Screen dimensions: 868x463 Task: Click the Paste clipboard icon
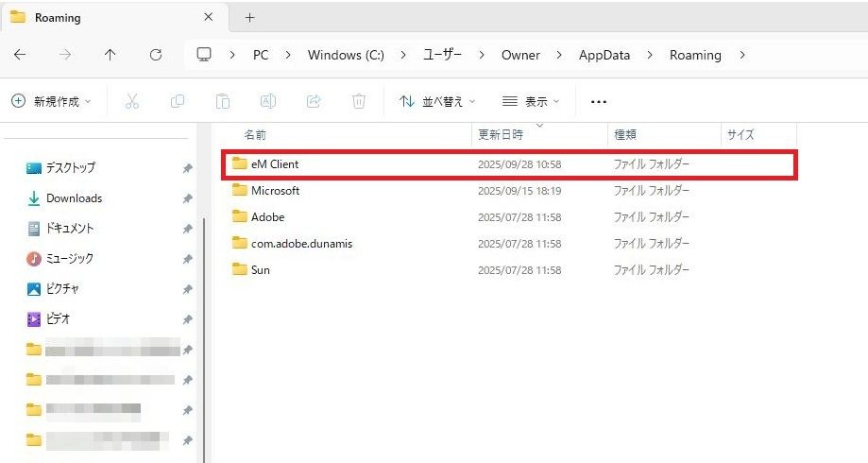(x=223, y=101)
